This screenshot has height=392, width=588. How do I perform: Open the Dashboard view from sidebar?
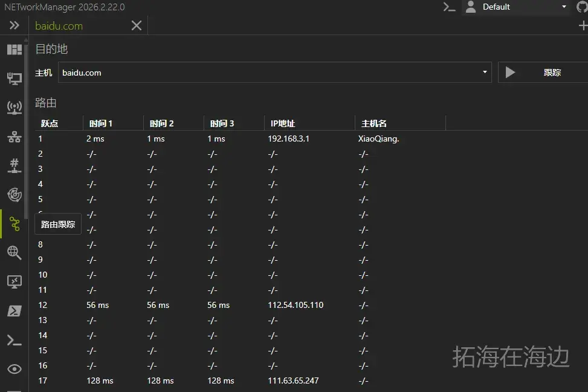click(15, 50)
